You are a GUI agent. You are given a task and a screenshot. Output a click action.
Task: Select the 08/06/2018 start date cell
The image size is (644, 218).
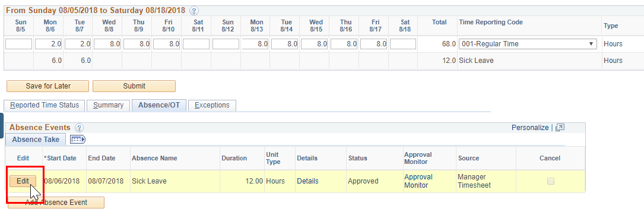(x=62, y=181)
